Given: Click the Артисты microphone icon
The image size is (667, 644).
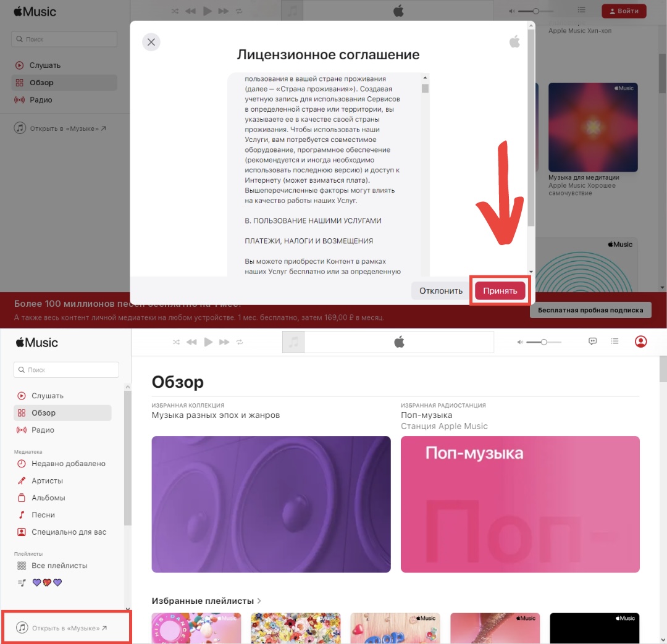Looking at the screenshot, I should click(21, 480).
